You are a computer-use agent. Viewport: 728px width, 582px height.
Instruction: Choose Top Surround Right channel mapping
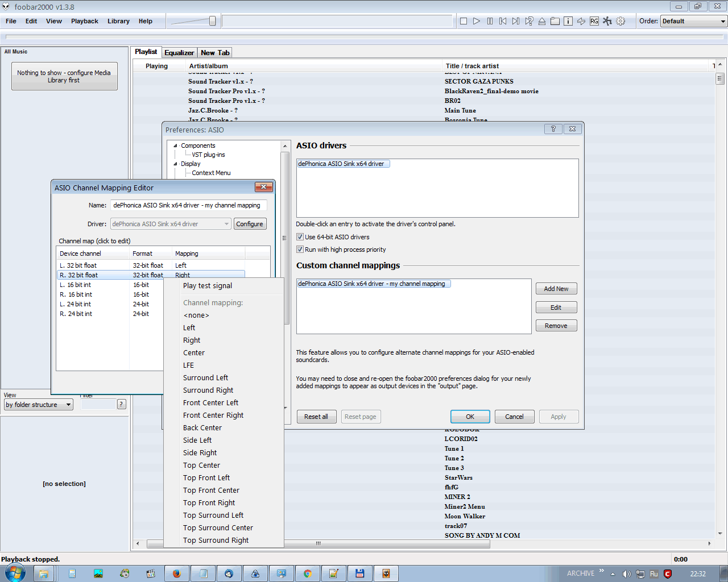224,541
